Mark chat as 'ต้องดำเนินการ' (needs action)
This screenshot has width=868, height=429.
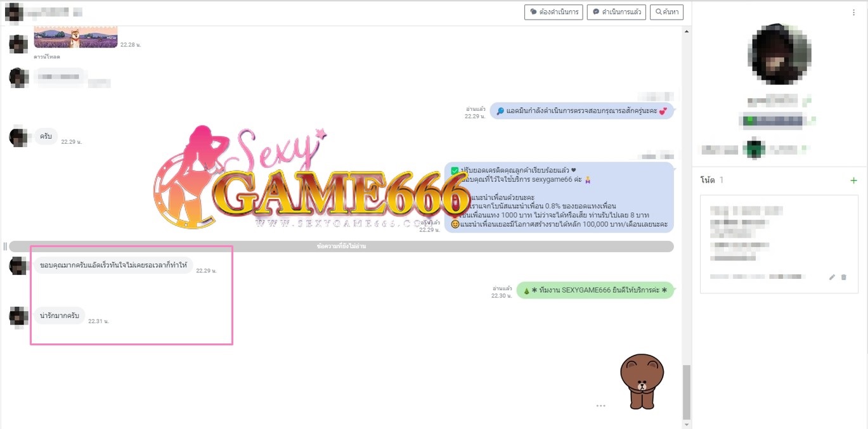(553, 12)
